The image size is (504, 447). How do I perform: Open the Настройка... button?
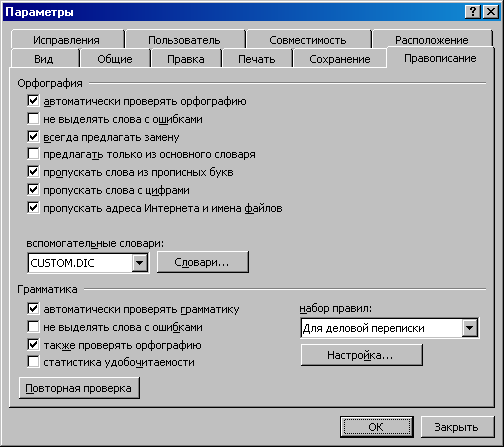[x=361, y=355]
